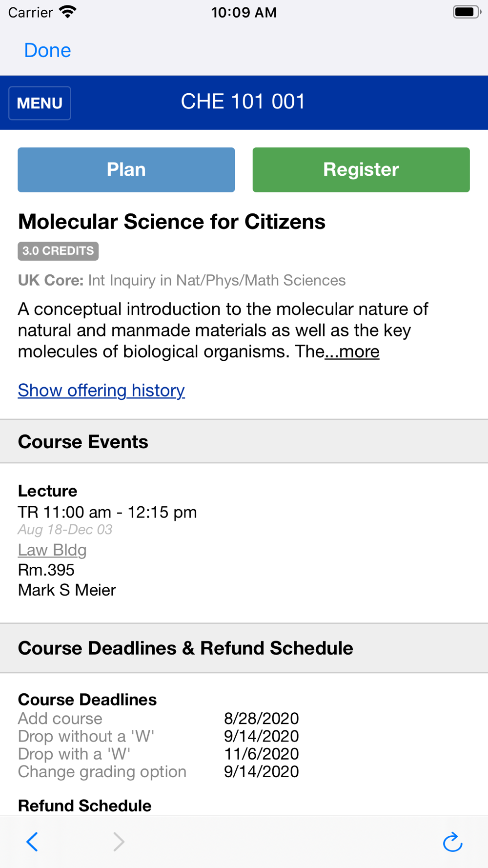Expand description with ...more link
Screen dimensions: 488x868
click(352, 351)
